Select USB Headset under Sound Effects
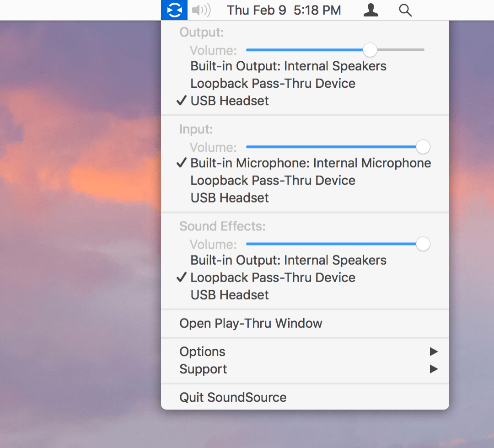This screenshot has width=494, height=448. (x=305, y=295)
